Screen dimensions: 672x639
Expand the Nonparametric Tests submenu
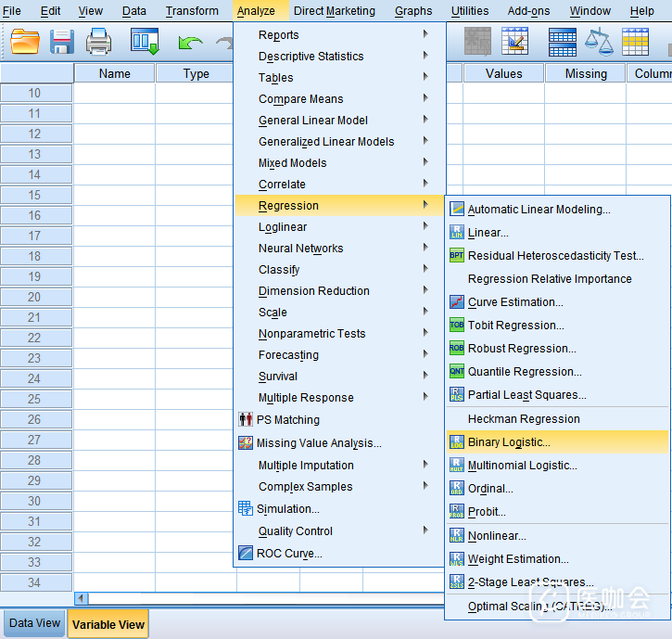click(311, 334)
